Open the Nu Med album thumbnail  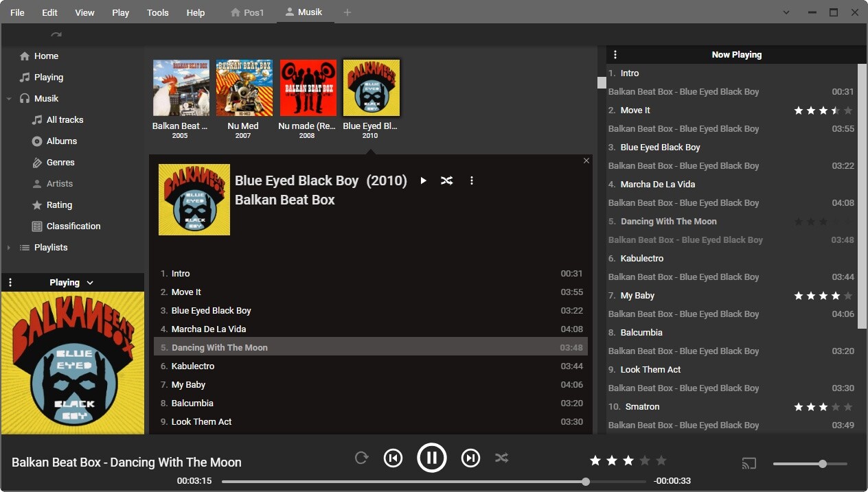pos(244,87)
